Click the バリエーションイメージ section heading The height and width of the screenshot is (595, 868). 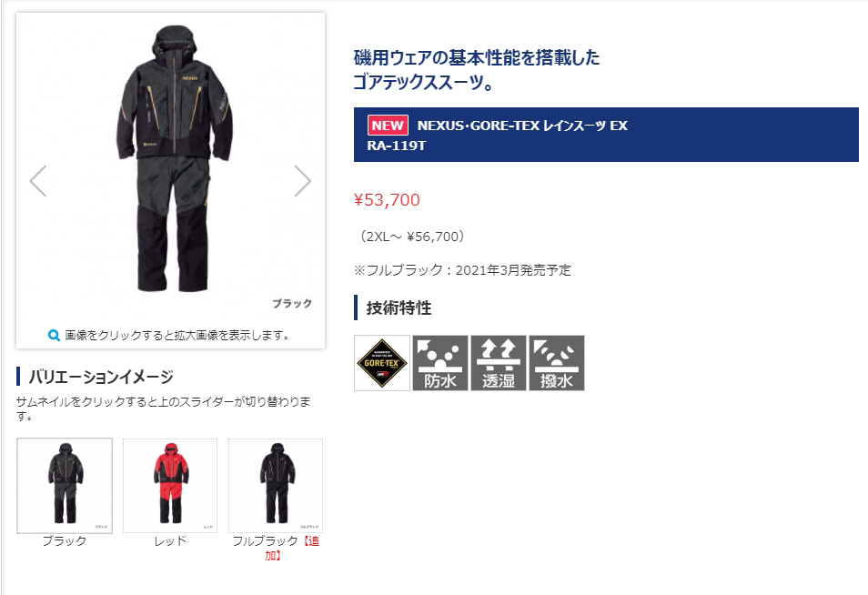point(101,377)
